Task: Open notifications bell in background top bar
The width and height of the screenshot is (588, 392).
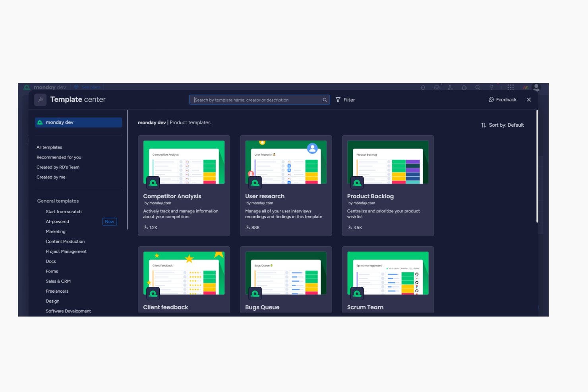Action: (423, 87)
